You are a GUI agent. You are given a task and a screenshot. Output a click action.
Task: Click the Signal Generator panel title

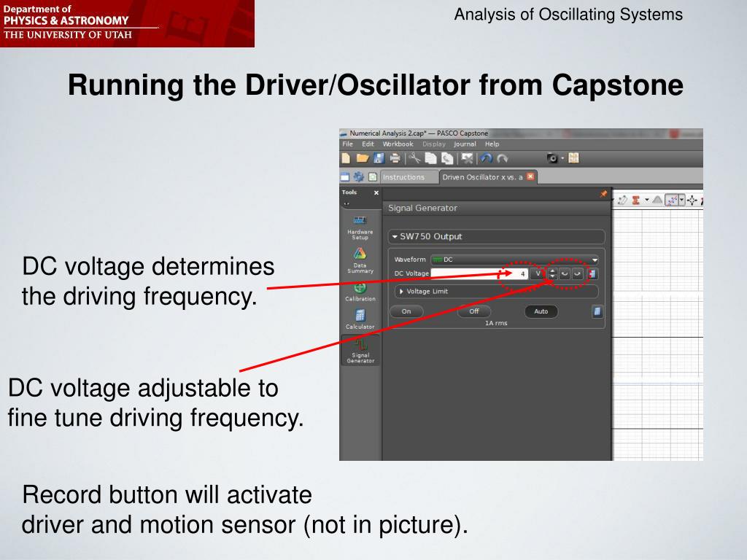pyautogui.click(x=422, y=208)
